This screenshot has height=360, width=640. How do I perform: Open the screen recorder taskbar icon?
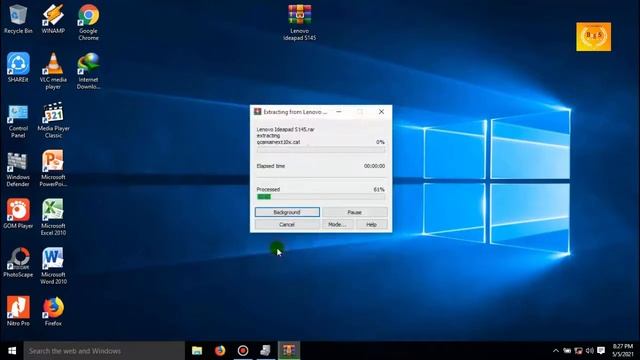[243, 351]
